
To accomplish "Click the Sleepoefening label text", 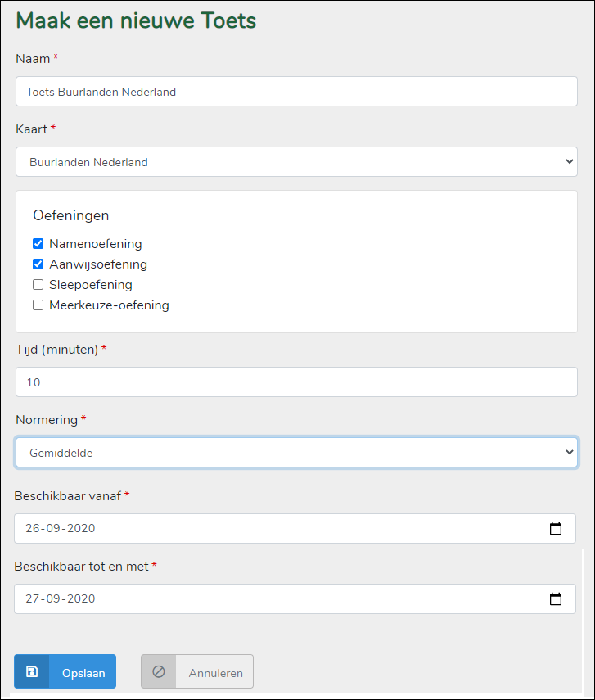I will (x=90, y=285).
